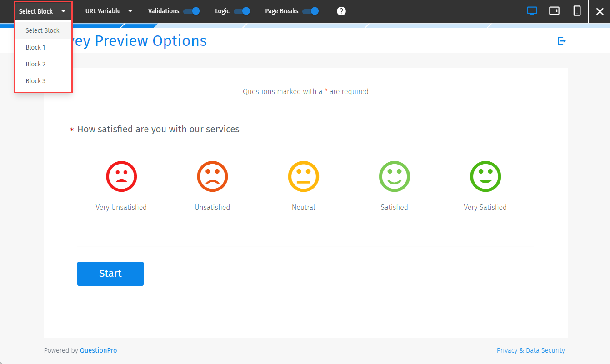This screenshot has width=610, height=364.
Task: Select Block 2 from the menu
Action: click(x=35, y=64)
